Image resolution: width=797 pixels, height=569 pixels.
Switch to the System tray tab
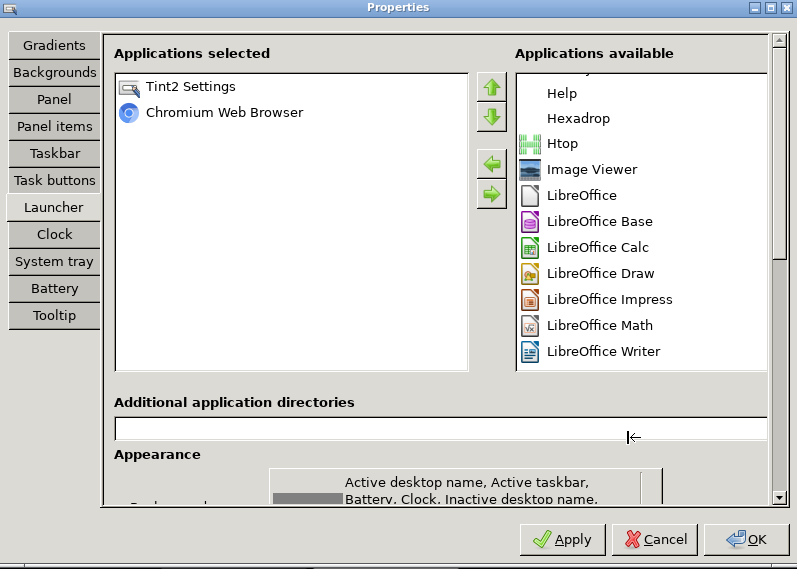(x=54, y=261)
